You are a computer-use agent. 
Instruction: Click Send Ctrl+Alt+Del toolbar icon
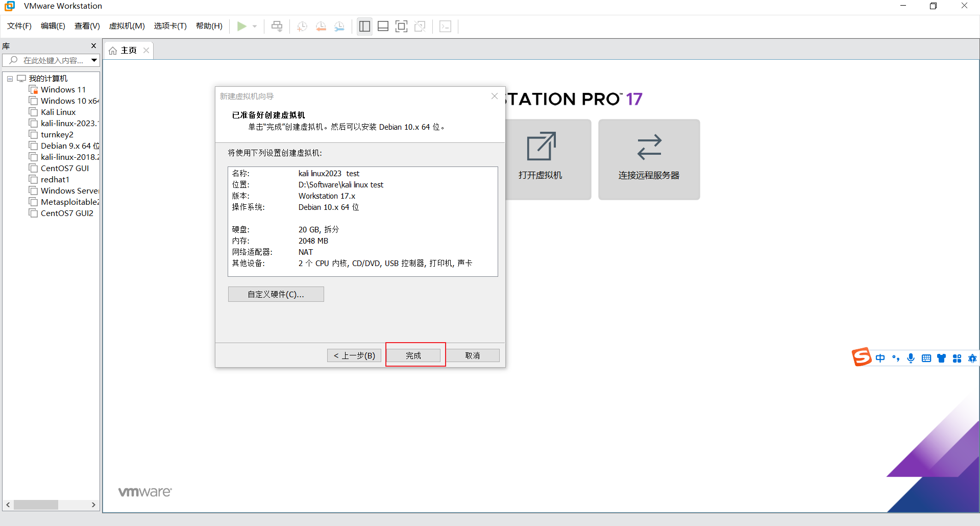pyautogui.click(x=277, y=26)
